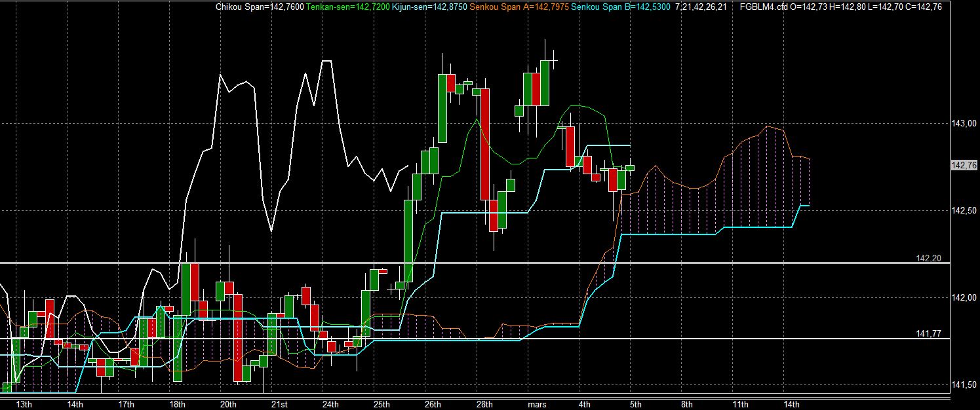Click the 21st date label
The image size is (980, 410).
coord(279,403)
